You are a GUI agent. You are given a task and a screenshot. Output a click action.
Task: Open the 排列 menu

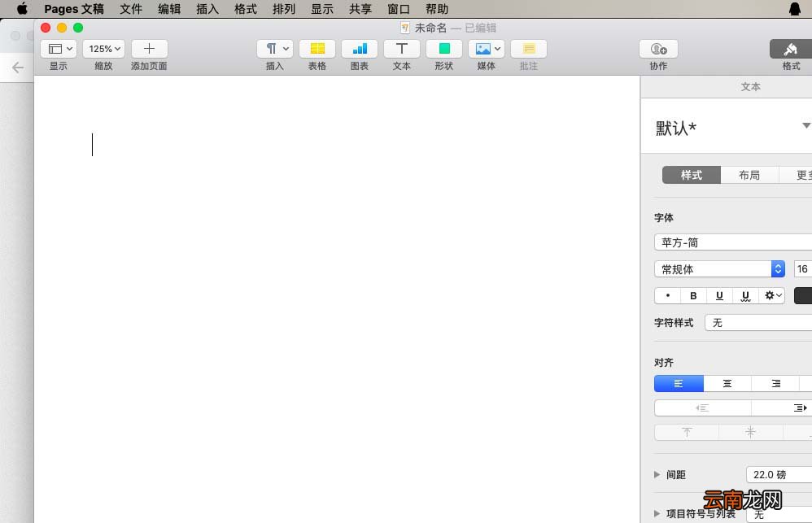284,9
